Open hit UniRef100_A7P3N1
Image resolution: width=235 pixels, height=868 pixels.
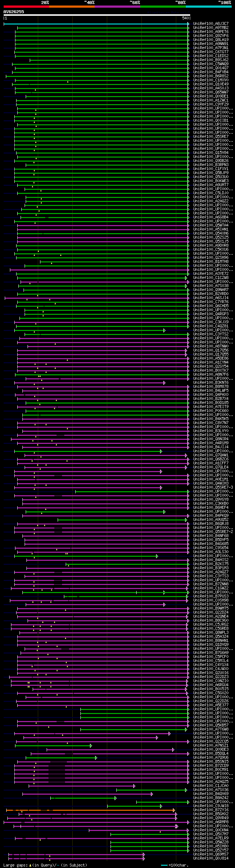(x=211, y=48)
